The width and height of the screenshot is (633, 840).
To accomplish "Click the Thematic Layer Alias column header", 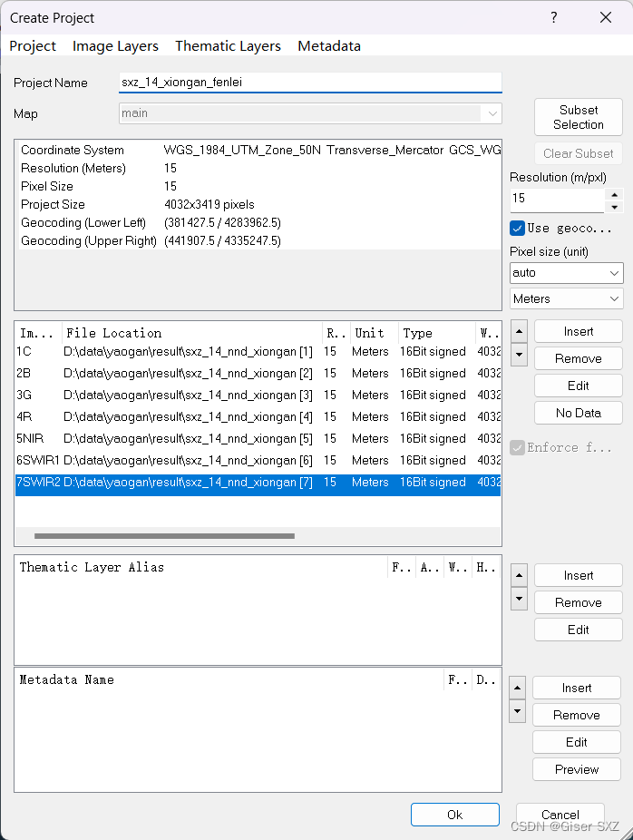I will tap(200, 567).
